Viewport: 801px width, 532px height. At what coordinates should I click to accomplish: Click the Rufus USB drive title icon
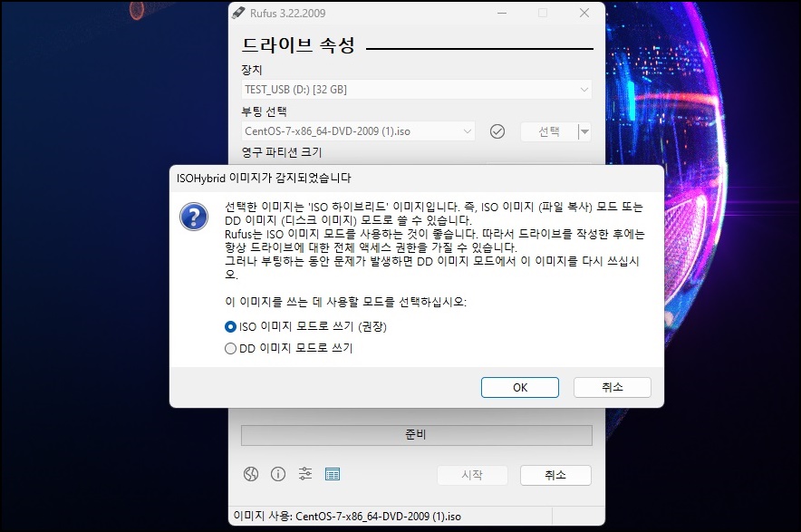click(238, 13)
